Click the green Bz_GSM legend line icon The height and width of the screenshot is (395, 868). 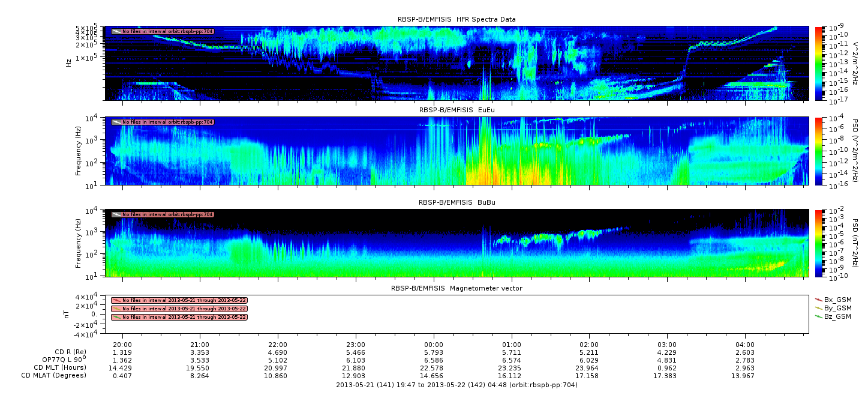tap(819, 316)
